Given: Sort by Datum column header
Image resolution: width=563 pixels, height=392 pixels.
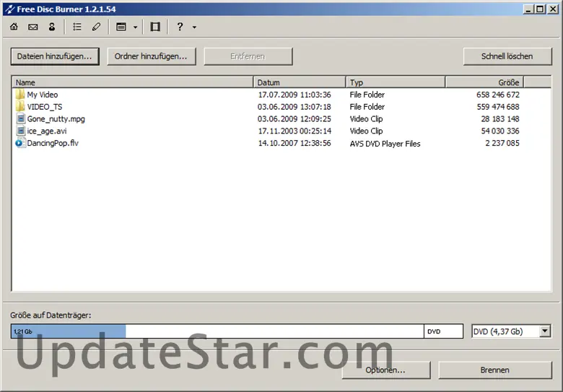Looking at the screenshot, I should 300,82.
